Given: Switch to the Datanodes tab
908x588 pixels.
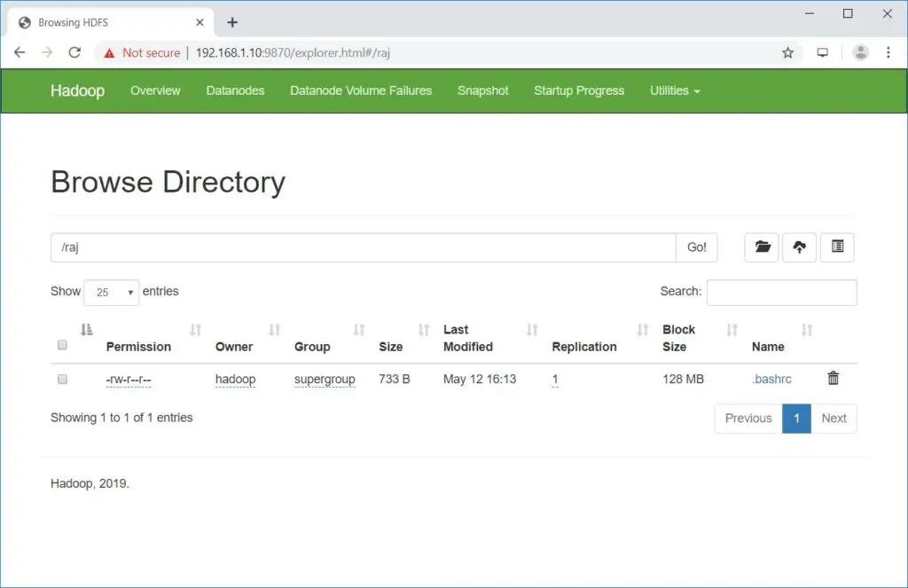Looking at the screenshot, I should coord(234,90).
